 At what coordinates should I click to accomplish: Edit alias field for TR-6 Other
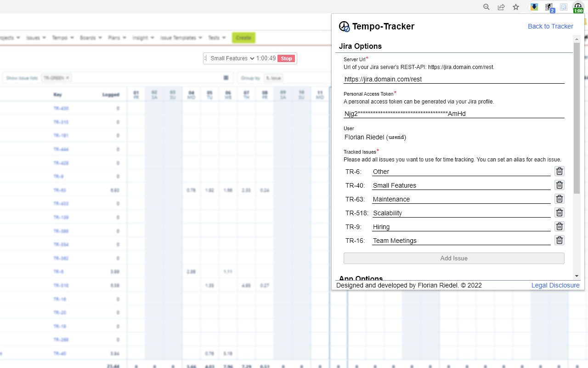click(461, 172)
